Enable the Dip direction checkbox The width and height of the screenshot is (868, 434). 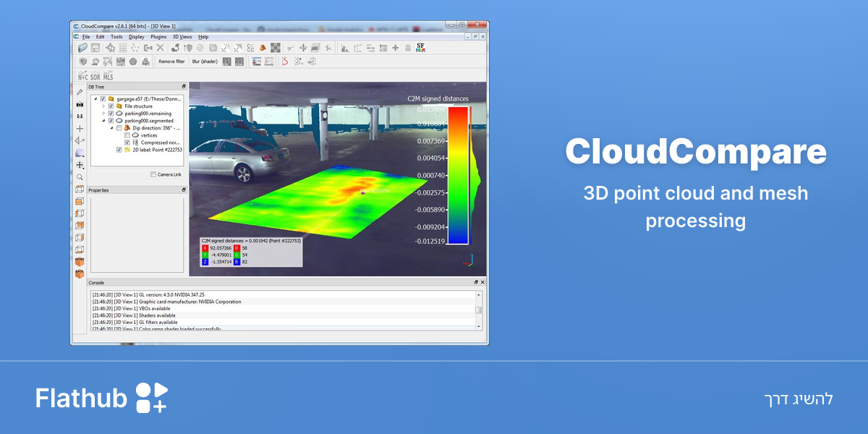point(119,128)
